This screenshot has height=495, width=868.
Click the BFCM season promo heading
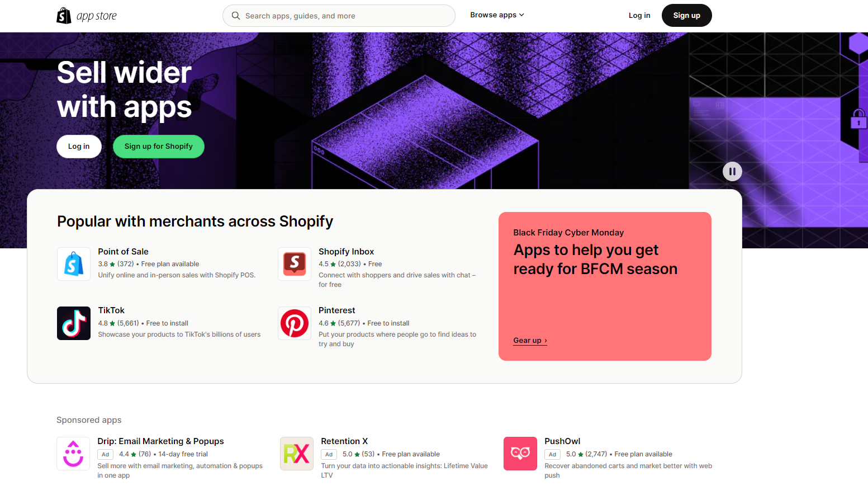point(595,260)
